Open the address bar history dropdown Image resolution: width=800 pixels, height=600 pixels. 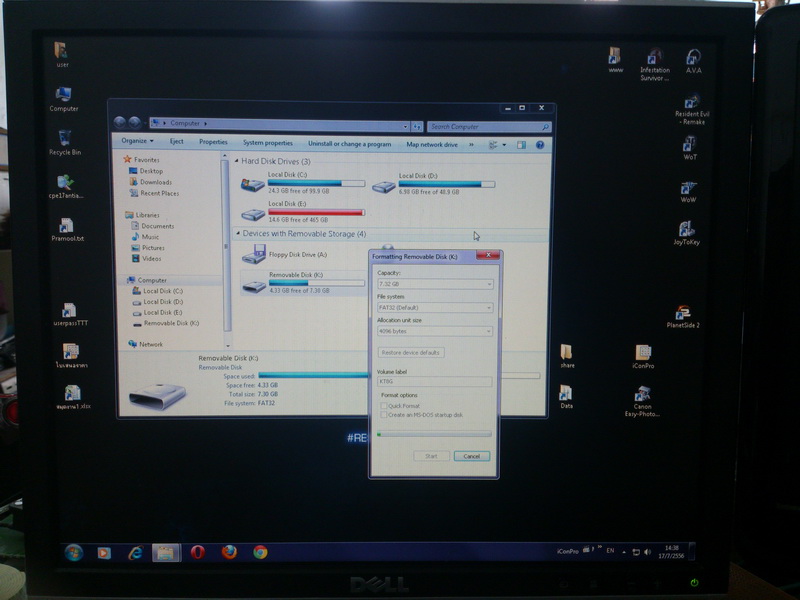tap(406, 126)
